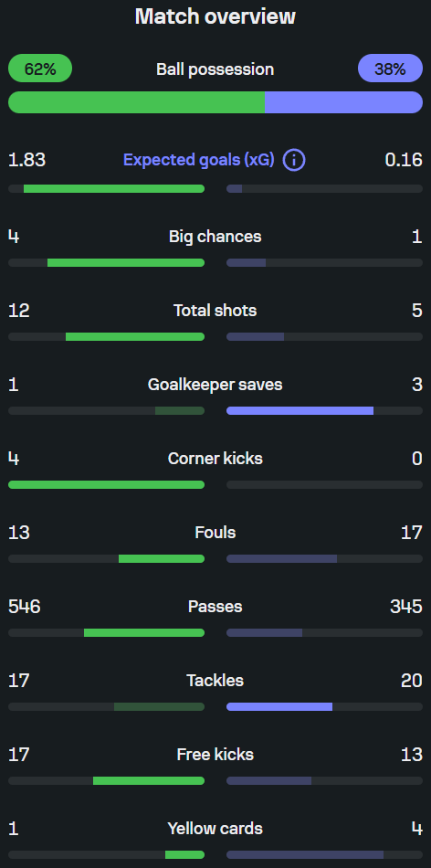
Task: Click the purple ball possession bar segment
Action: click(x=343, y=102)
